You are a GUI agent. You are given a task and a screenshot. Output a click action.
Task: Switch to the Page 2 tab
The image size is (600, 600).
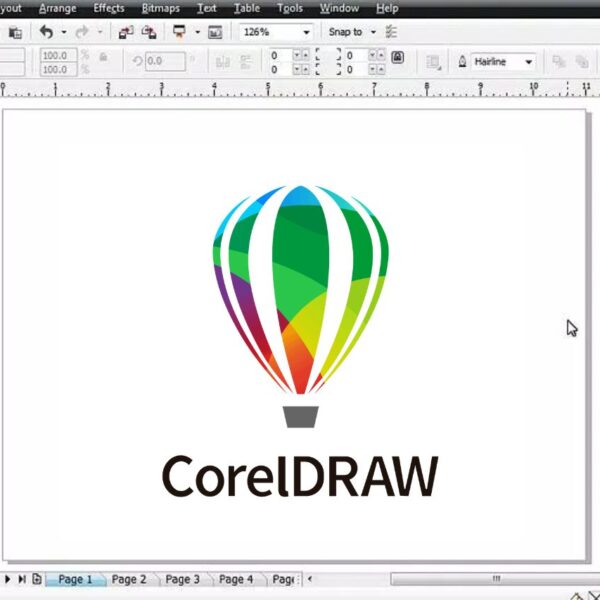[x=129, y=579]
